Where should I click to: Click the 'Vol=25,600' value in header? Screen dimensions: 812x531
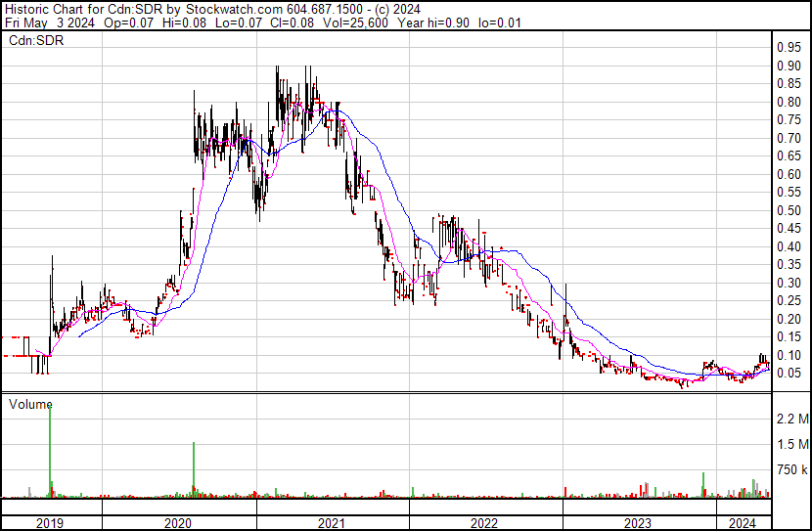pyautogui.click(x=355, y=22)
